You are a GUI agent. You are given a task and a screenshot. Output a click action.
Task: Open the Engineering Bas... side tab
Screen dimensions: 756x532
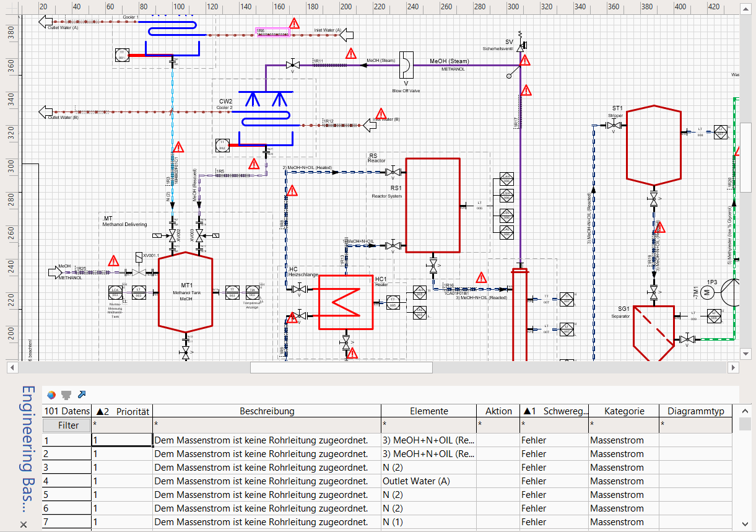(x=26, y=449)
